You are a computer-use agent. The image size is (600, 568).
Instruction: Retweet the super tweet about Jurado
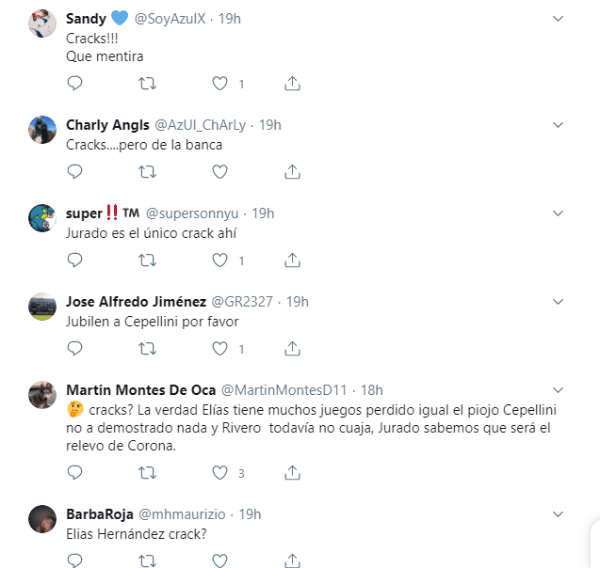click(x=147, y=260)
